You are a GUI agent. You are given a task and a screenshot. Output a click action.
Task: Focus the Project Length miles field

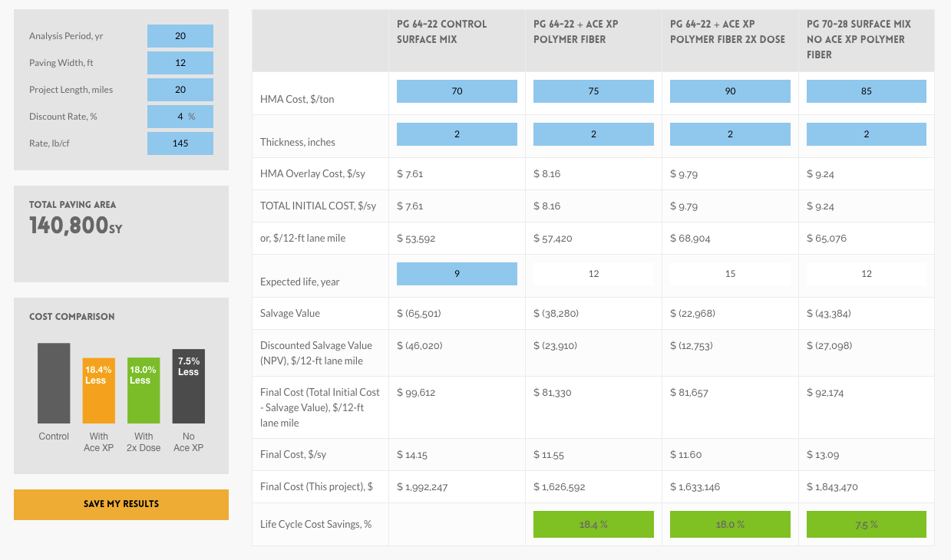click(180, 90)
